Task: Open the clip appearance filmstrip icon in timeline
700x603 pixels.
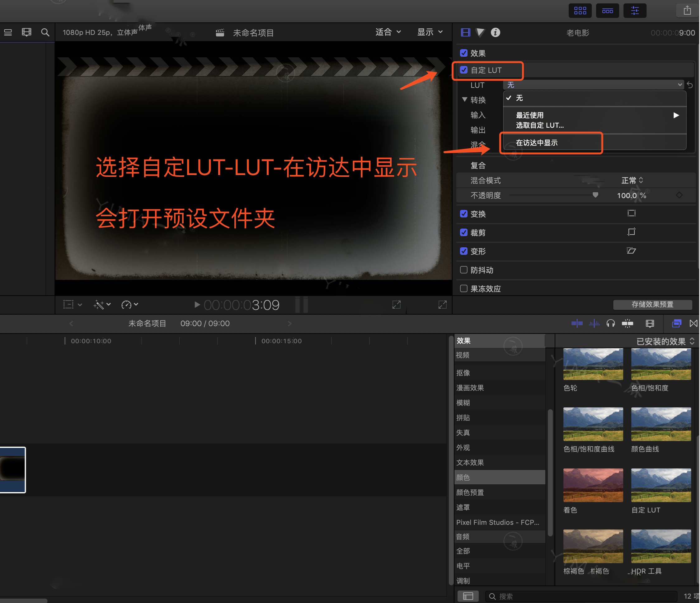Action: coord(650,324)
